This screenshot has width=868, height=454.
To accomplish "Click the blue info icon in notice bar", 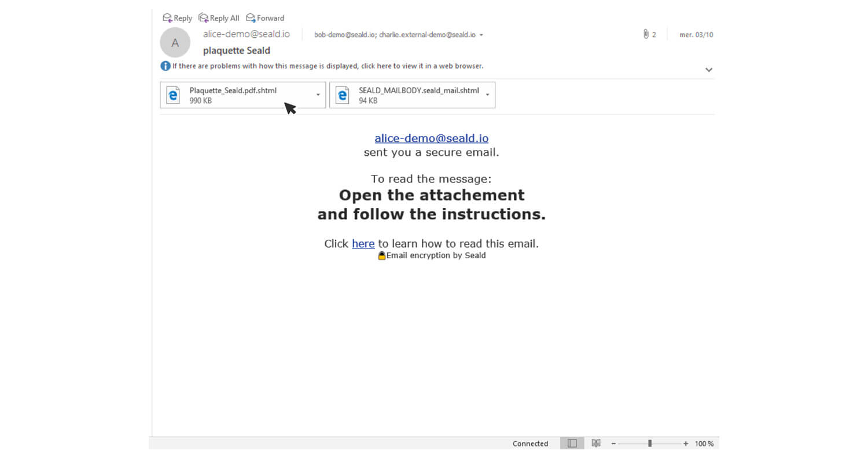I will tap(165, 66).
